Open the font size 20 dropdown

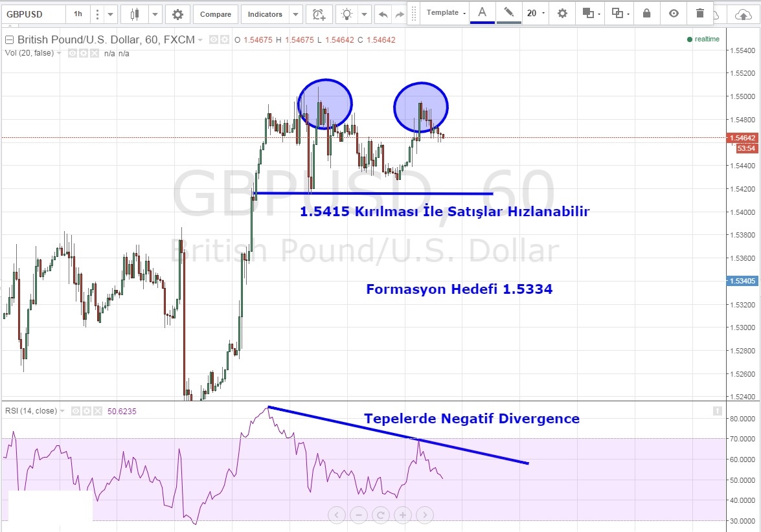coord(535,13)
